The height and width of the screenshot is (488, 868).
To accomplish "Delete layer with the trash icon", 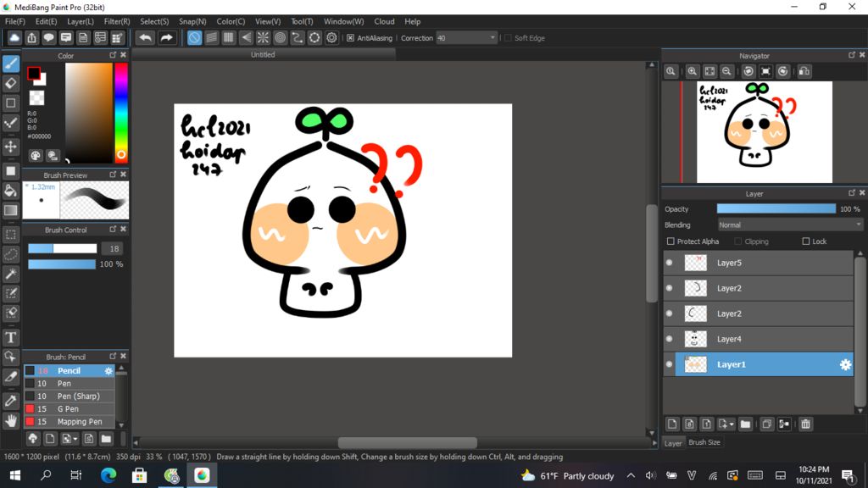I will [x=805, y=424].
